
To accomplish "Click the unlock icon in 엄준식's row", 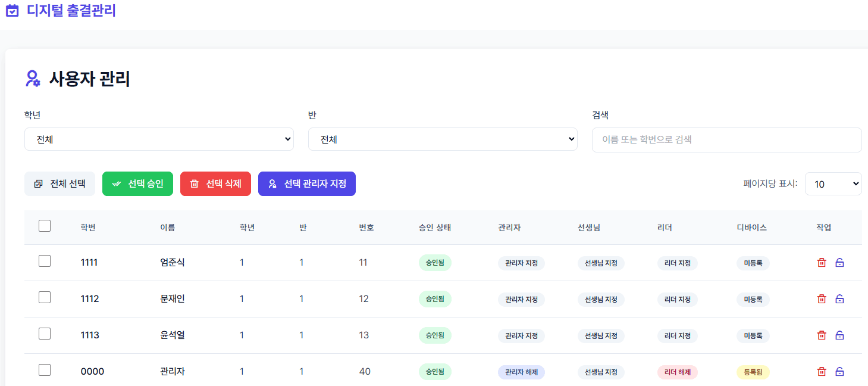I will pos(839,263).
